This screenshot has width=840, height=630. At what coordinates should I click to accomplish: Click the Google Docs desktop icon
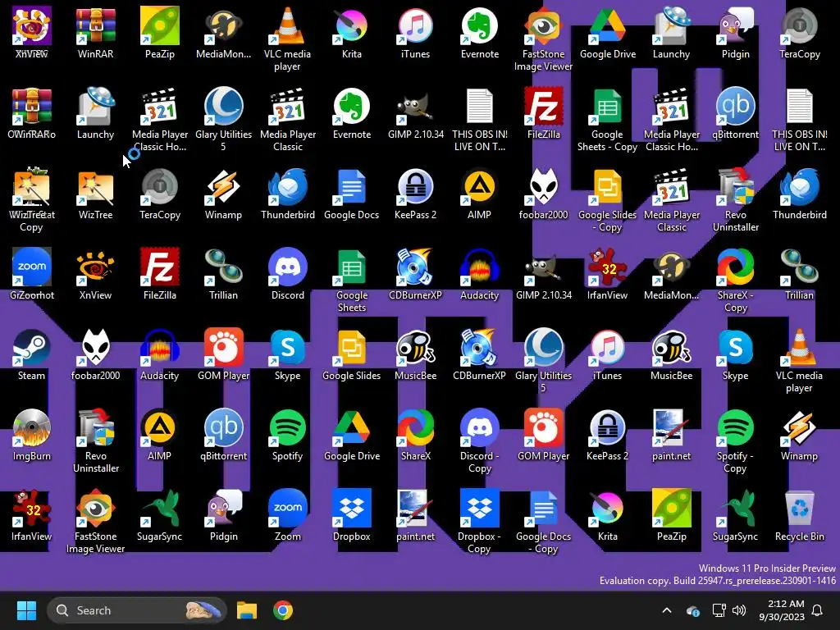[x=351, y=194]
